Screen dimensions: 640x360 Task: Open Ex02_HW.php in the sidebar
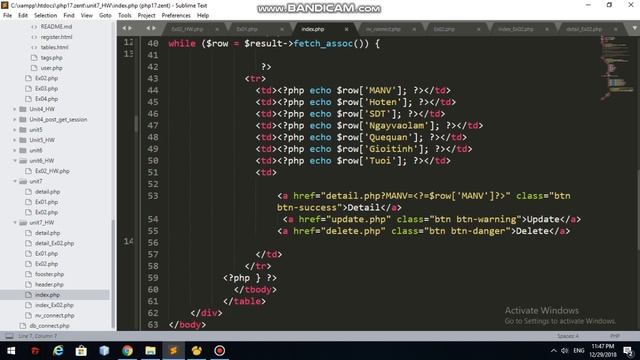[52, 171]
